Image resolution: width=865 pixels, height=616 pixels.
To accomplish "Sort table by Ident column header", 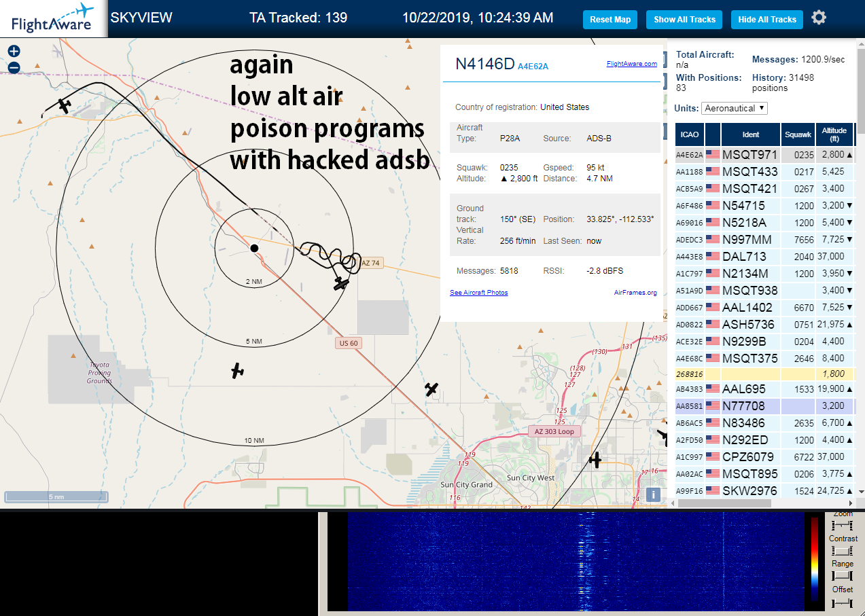I will (751, 134).
